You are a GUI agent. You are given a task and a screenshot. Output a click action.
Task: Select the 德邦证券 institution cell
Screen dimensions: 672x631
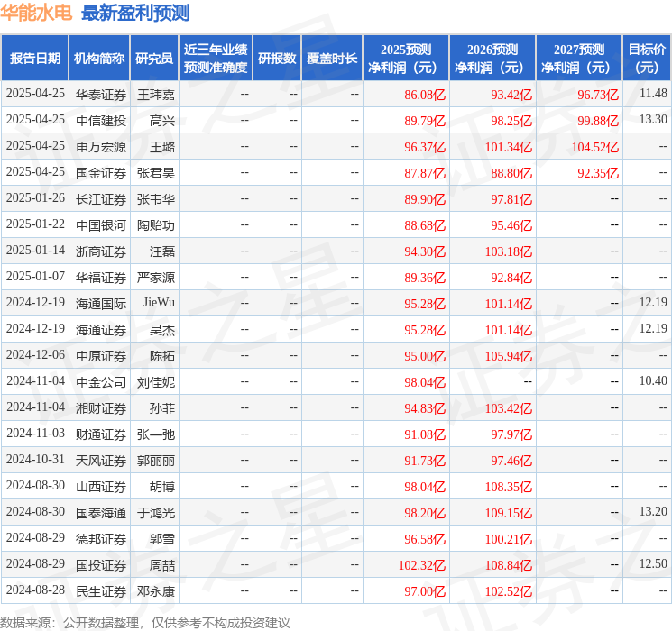101,539
